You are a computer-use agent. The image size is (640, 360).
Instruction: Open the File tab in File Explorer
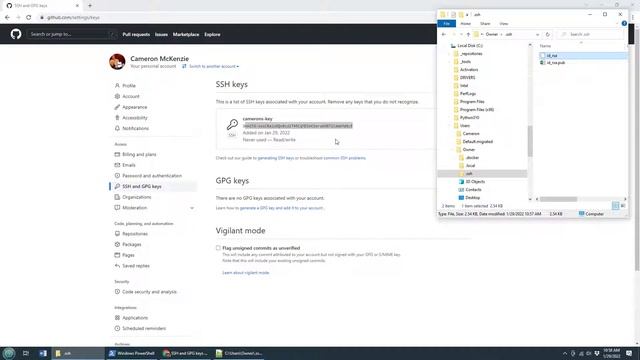pos(447,24)
